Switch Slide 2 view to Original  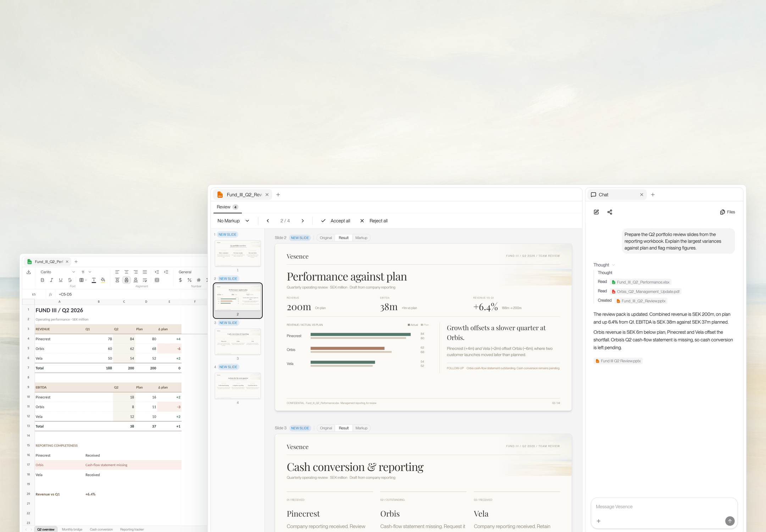[326, 238]
